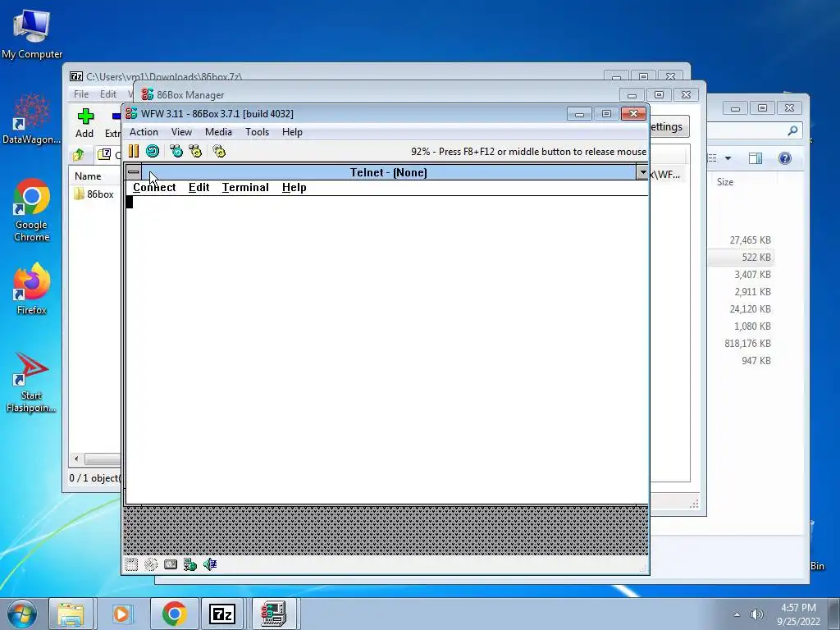Open the Edit menu in Telnet
The height and width of the screenshot is (630, 840).
(199, 188)
